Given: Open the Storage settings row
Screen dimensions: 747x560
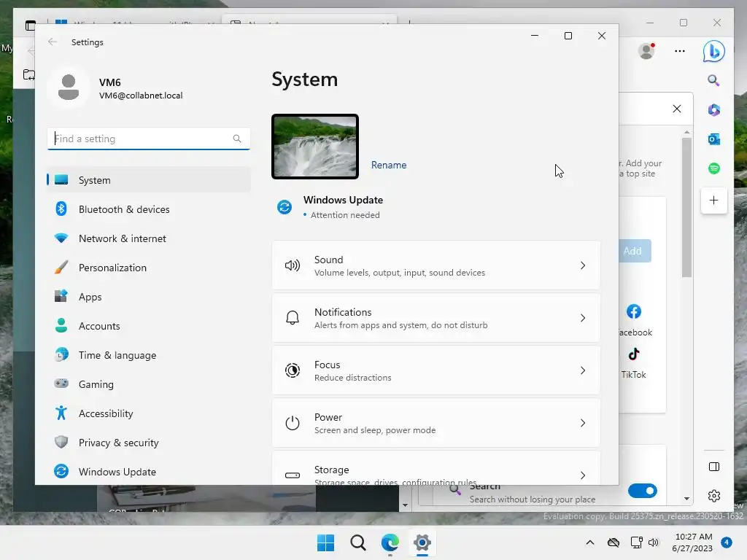Looking at the screenshot, I should [436, 468].
